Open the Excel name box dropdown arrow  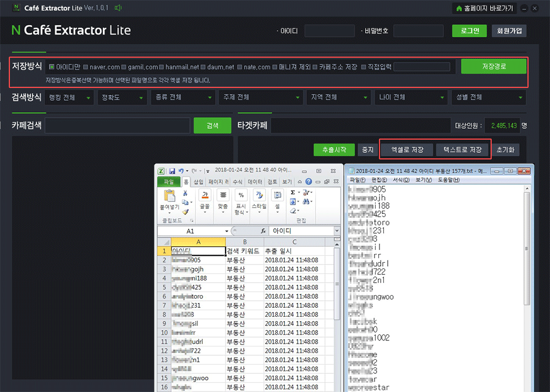(x=227, y=231)
